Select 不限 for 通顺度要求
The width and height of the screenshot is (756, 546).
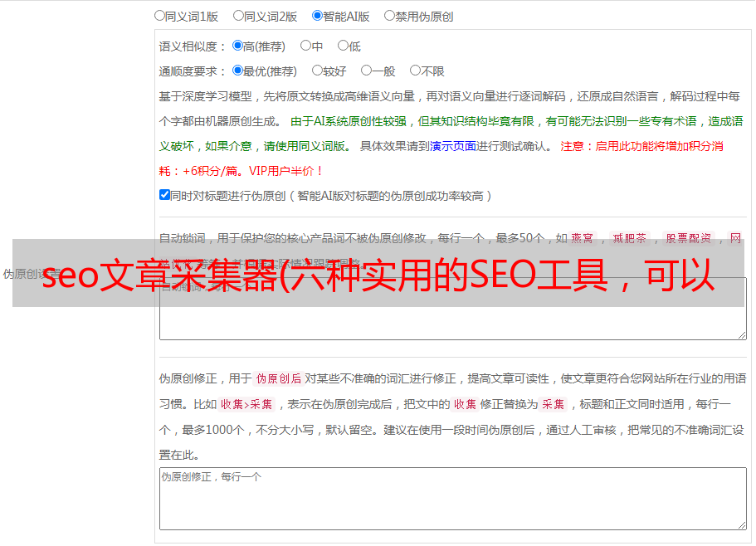(415, 71)
